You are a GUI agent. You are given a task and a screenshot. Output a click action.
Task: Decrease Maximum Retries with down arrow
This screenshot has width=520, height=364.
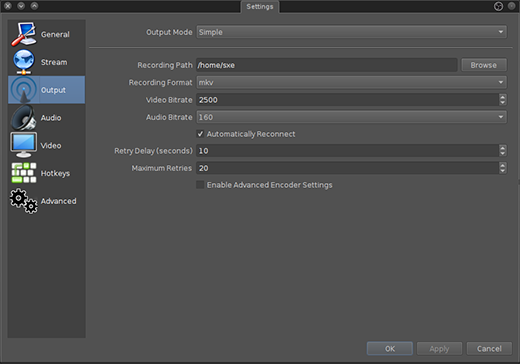point(502,171)
